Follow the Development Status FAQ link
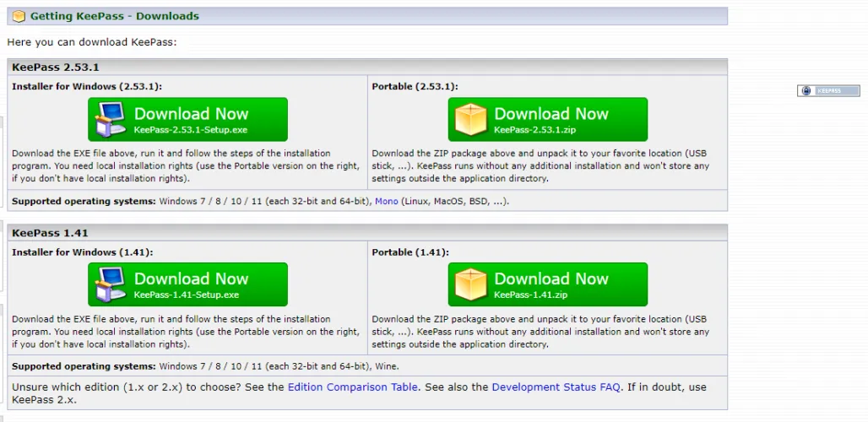 point(556,387)
